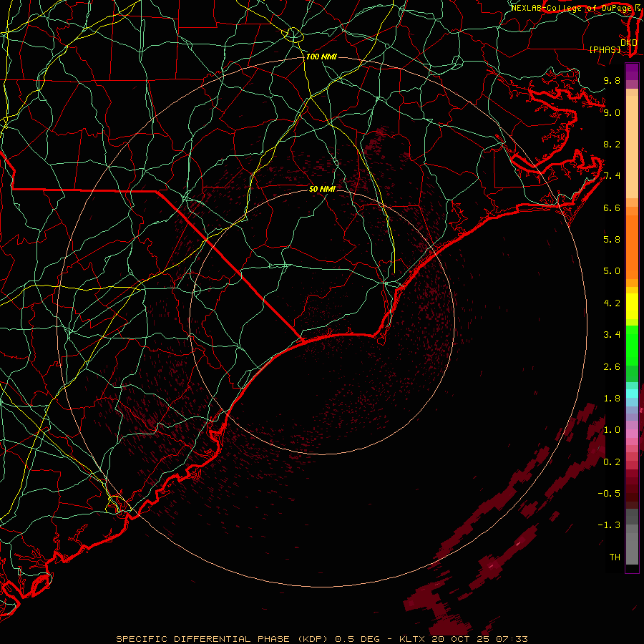Click the 3.4 value on the color scale
The height and width of the screenshot is (644, 644).
612,335
